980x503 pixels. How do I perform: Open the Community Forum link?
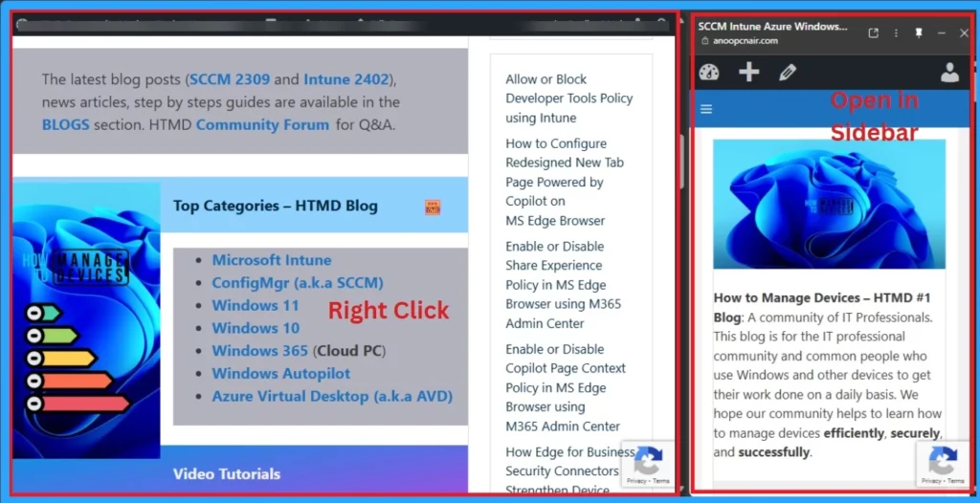pos(262,124)
